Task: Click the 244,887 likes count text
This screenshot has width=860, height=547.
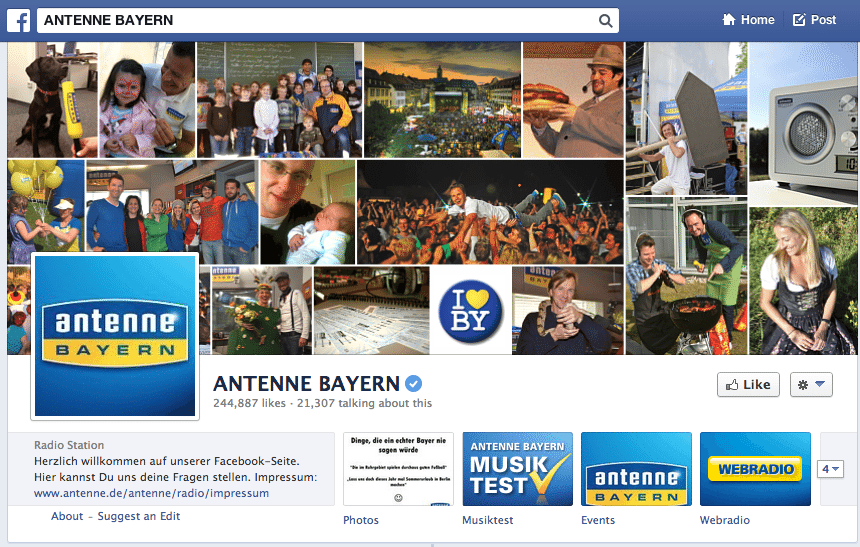Action: (x=250, y=403)
